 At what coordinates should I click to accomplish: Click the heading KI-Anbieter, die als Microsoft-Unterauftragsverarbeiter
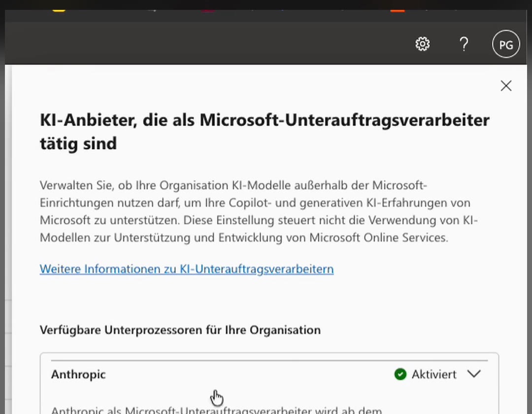pos(265,132)
